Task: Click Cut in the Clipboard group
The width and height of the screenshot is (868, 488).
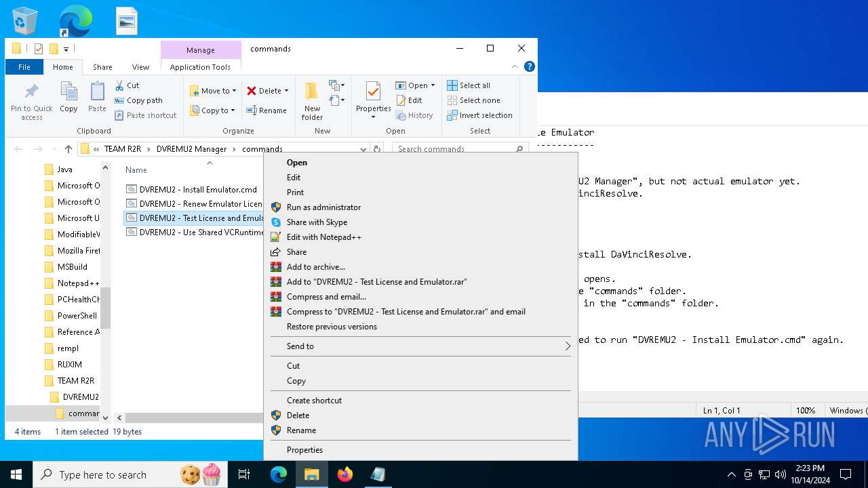Action: [127, 85]
